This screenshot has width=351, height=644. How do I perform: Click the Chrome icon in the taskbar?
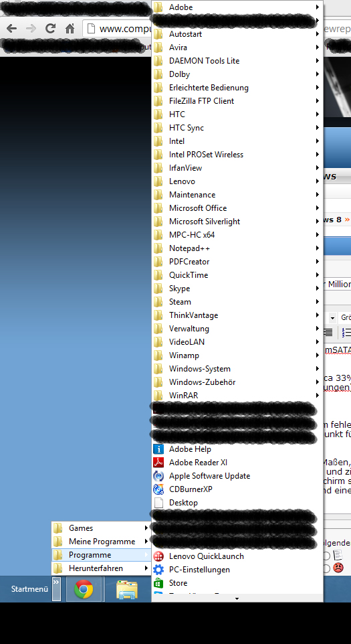(84, 589)
